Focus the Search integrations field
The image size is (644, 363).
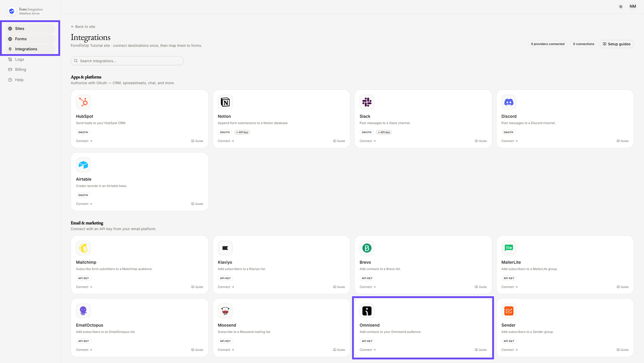(127, 61)
